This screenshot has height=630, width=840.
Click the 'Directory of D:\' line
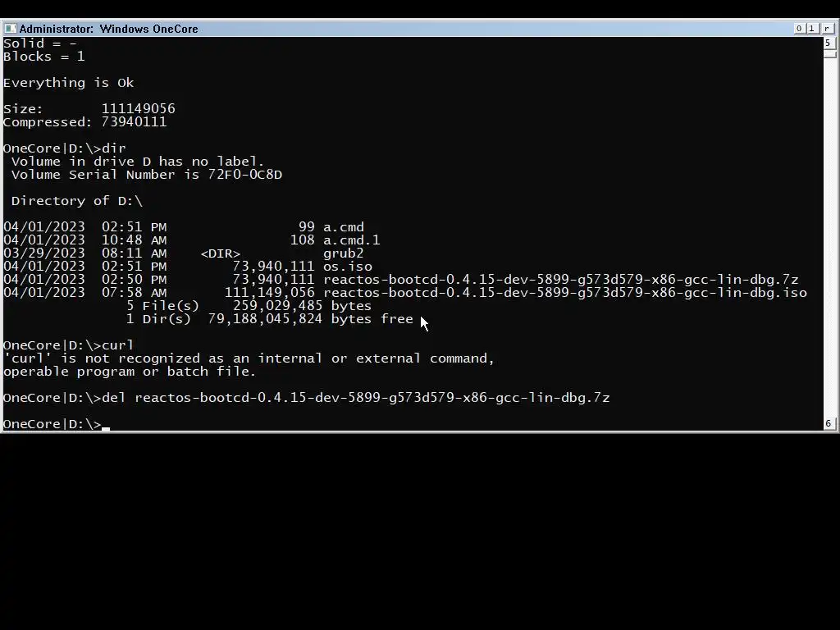pos(77,201)
